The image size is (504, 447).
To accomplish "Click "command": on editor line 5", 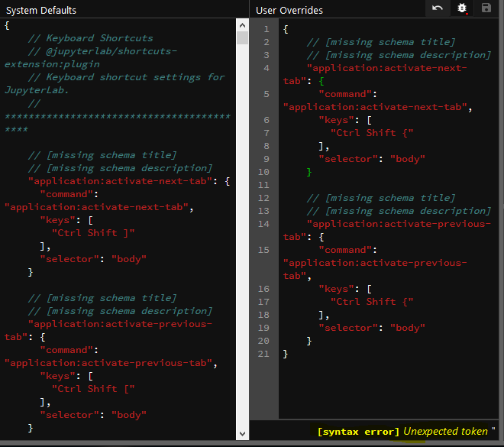I will (x=347, y=94).
